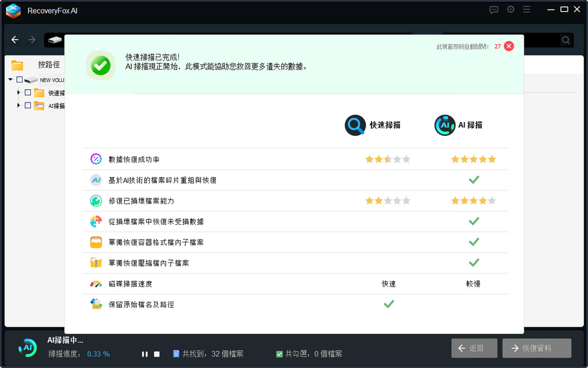Click the 共找到 document icon
588x368 pixels.
pyautogui.click(x=176, y=354)
